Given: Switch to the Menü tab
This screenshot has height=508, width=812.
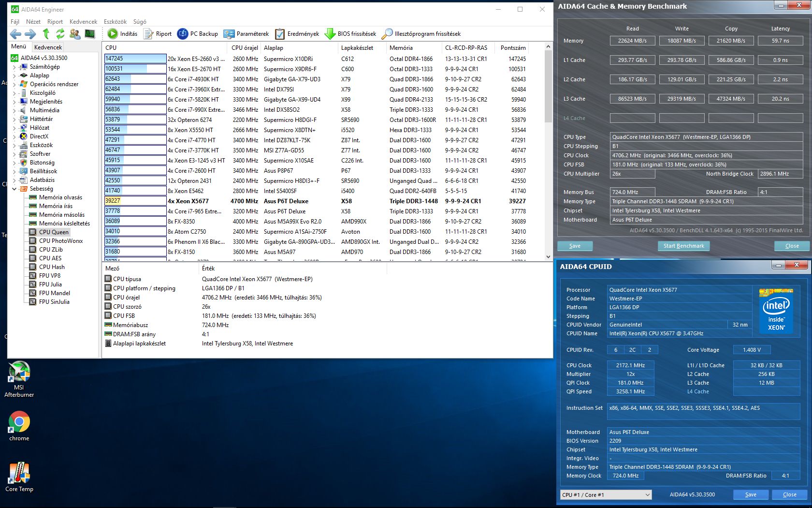Looking at the screenshot, I should click(x=19, y=46).
